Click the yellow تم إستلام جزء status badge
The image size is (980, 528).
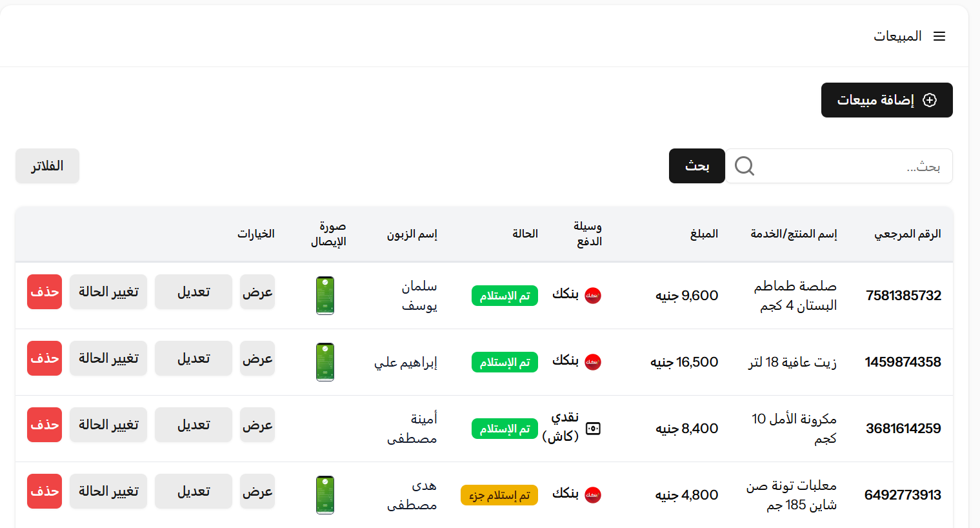pyautogui.click(x=499, y=495)
